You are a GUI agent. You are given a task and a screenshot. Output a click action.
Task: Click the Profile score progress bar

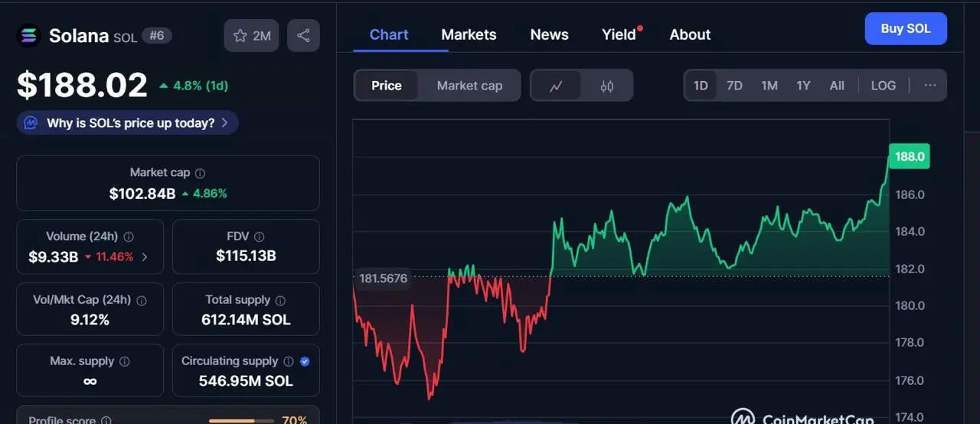pyautogui.click(x=242, y=420)
